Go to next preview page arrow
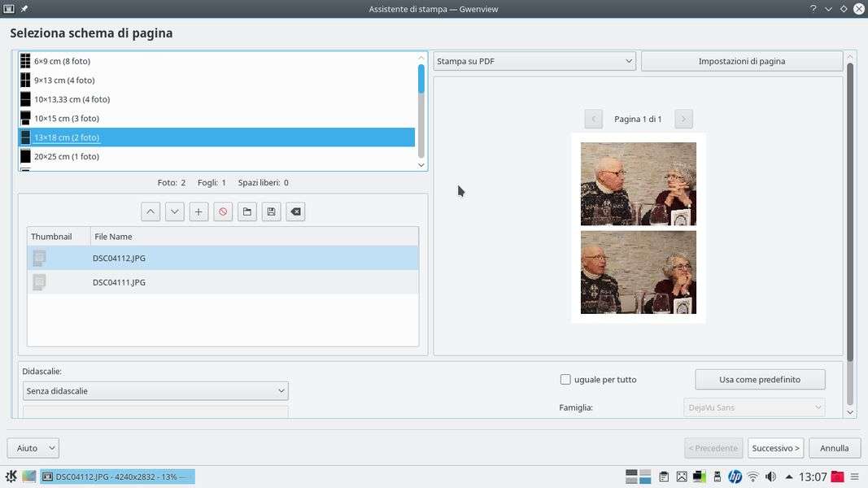868x488 pixels. click(683, 119)
